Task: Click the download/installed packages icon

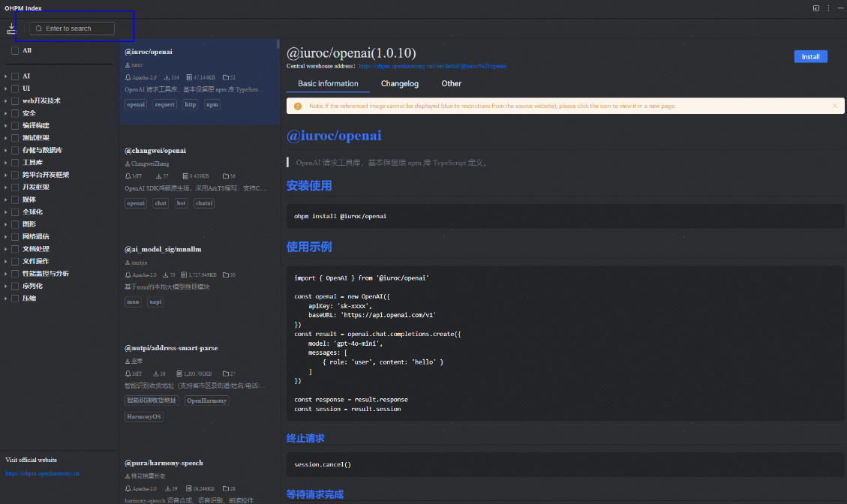Action: coord(11,28)
